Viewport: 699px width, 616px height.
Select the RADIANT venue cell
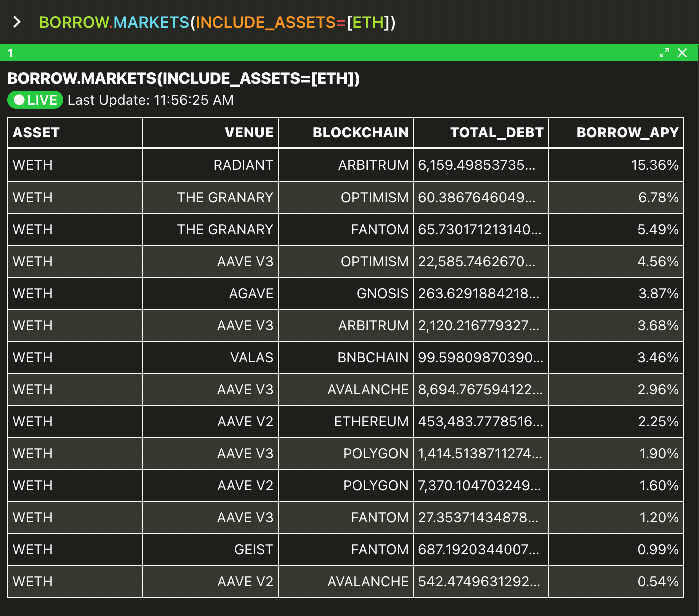coord(211,165)
